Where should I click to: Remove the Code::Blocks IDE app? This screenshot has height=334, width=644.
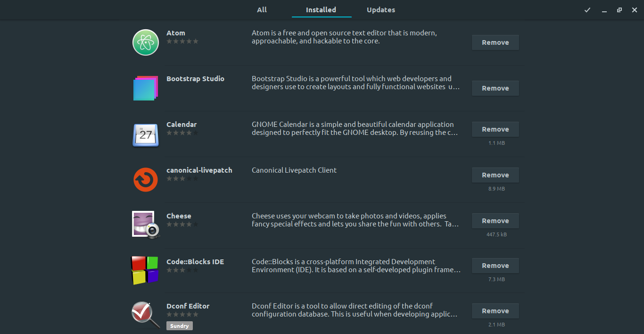[x=495, y=266]
